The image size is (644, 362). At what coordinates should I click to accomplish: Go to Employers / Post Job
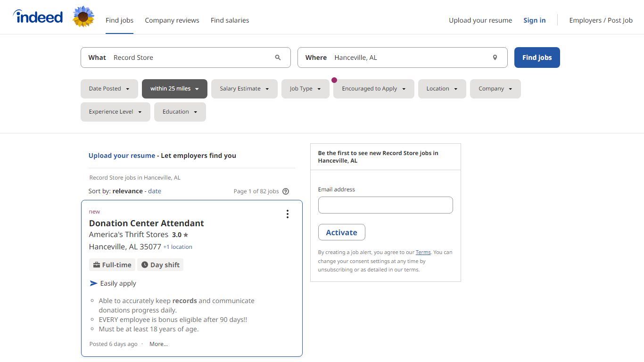click(x=601, y=20)
